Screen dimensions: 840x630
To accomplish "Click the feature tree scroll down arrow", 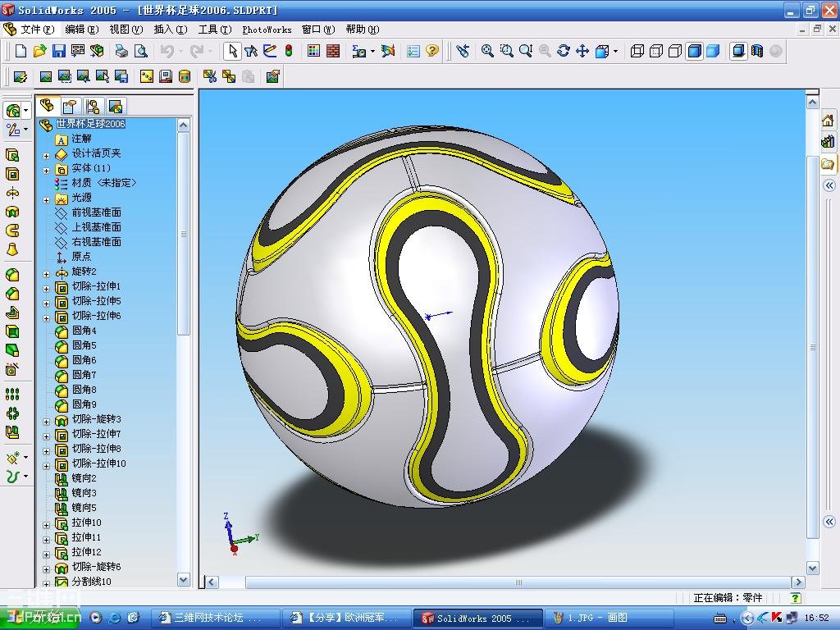I will [x=183, y=580].
